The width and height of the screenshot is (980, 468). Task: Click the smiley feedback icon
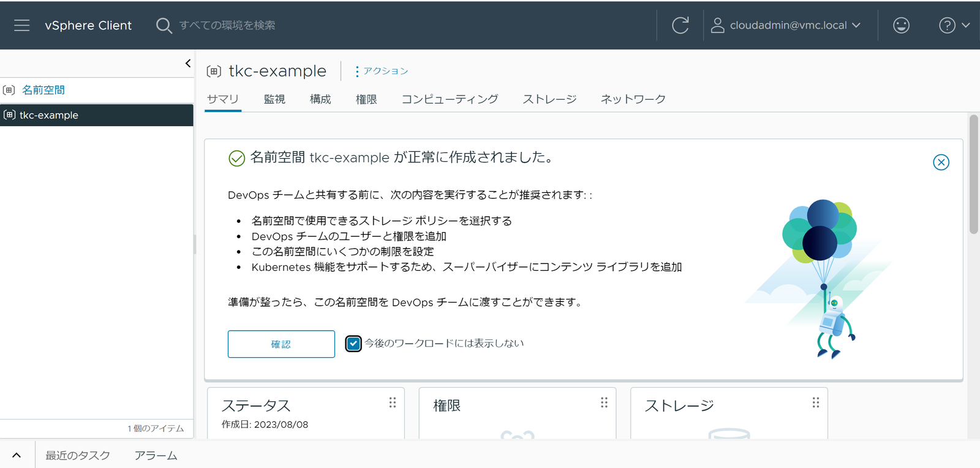pyautogui.click(x=901, y=25)
